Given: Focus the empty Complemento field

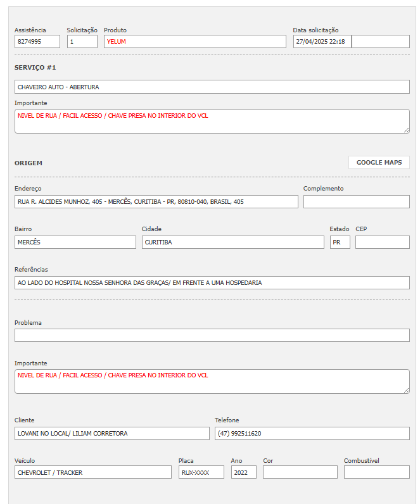Looking at the screenshot, I should 356,202.
